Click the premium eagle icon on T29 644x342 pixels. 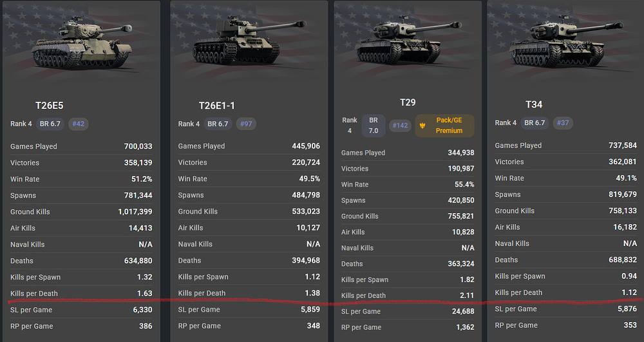point(422,126)
